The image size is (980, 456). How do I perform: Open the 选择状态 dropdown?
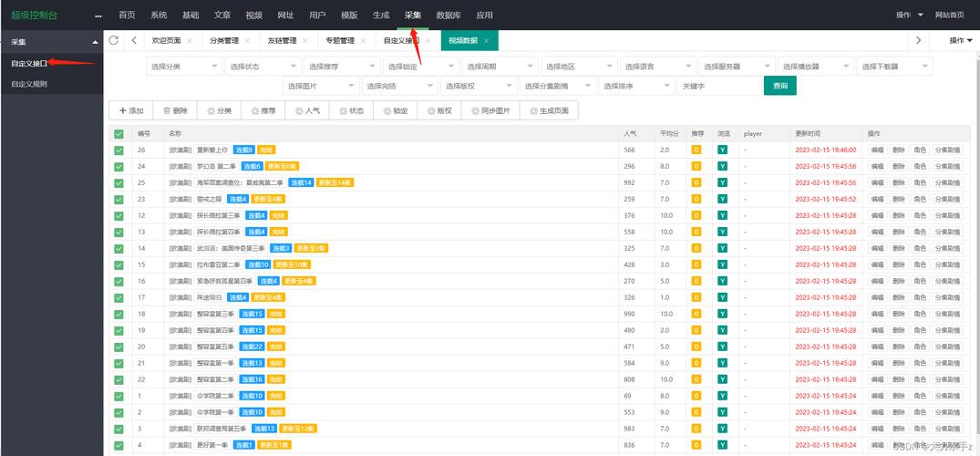coord(263,67)
